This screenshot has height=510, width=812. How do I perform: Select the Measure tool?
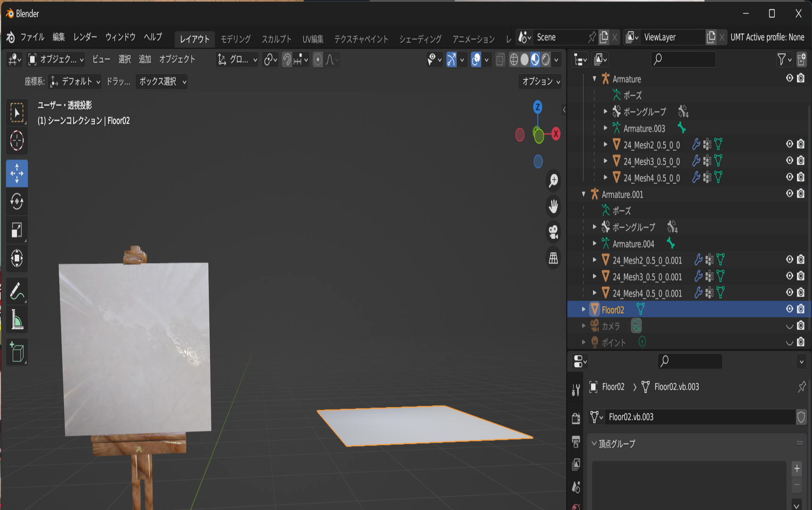pyautogui.click(x=17, y=319)
